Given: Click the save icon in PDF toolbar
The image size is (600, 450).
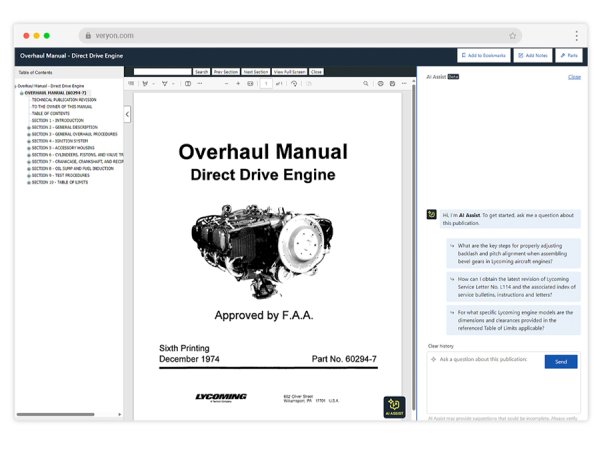Looking at the screenshot, I should click(392, 84).
